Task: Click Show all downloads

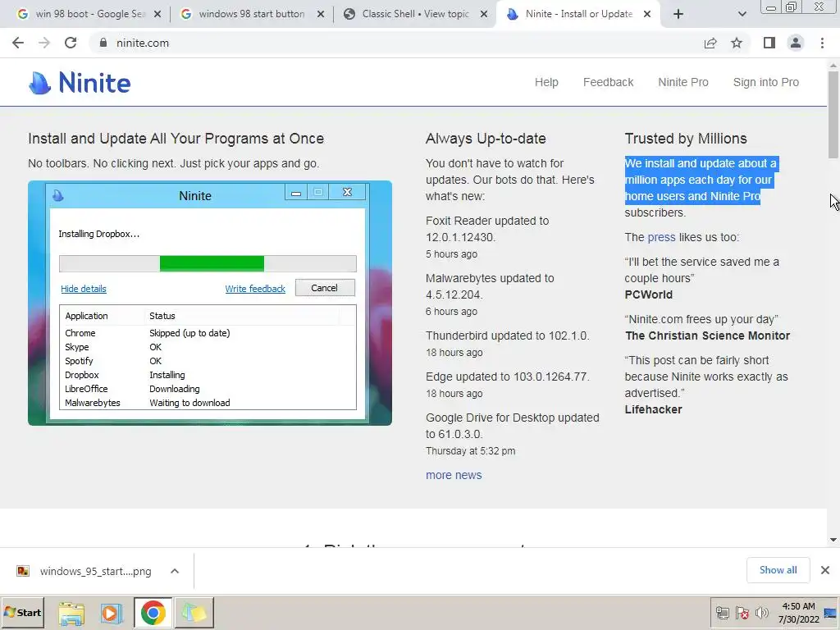Action: coord(778,570)
